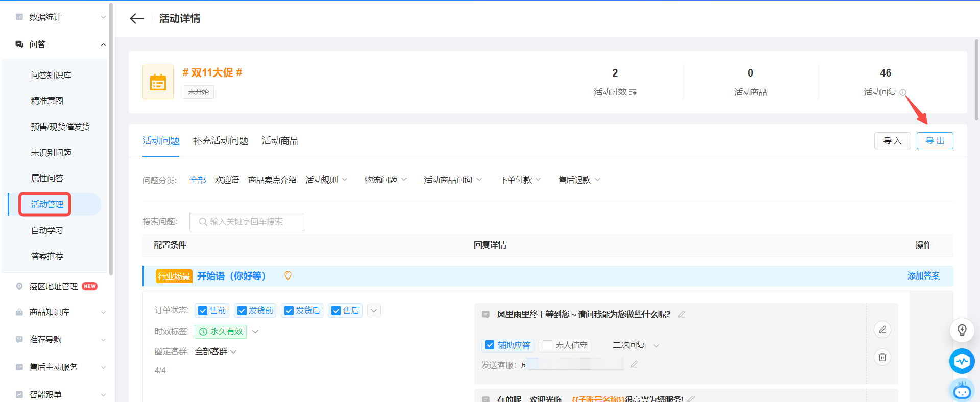
Task: Switch to the 补充活动问题 tab
Action: 221,141
